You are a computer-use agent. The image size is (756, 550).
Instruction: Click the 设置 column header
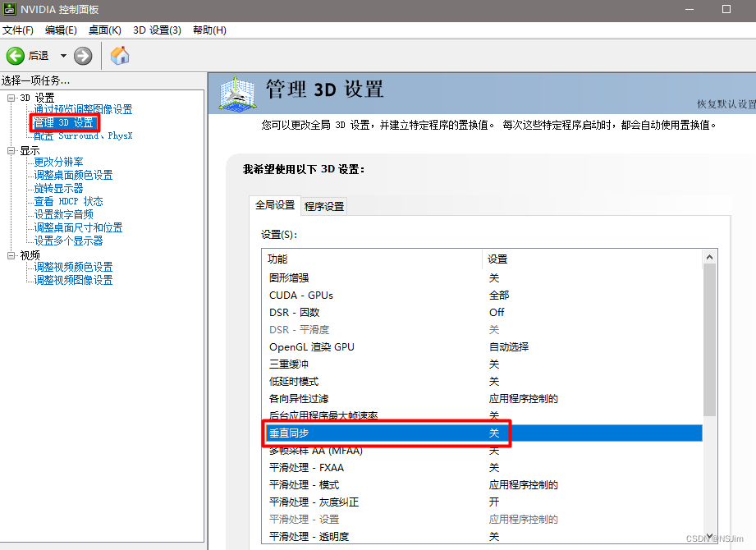tap(593, 259)
